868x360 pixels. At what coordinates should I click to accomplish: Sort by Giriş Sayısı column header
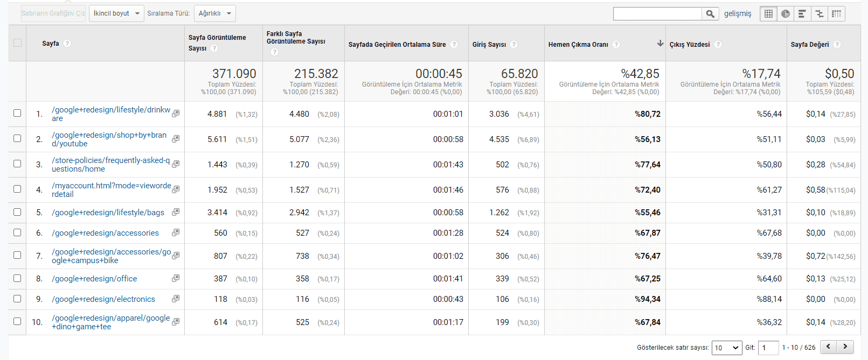pyautogui.click(x=489, y=45)
